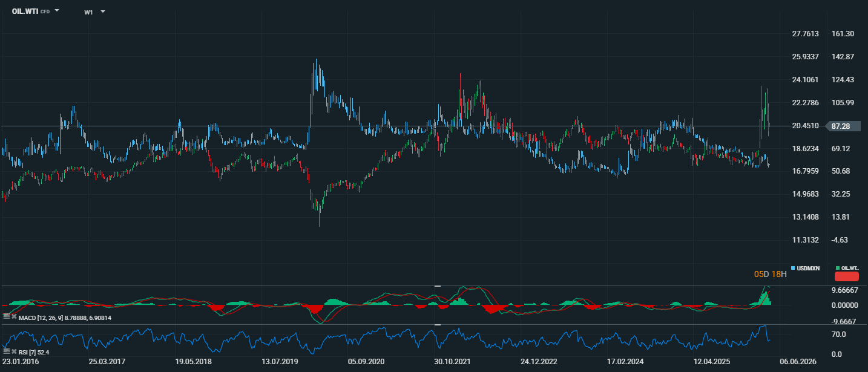868x372 pixels.
Task: Grab the resize handle above the MACD panel
Action: 438,285
